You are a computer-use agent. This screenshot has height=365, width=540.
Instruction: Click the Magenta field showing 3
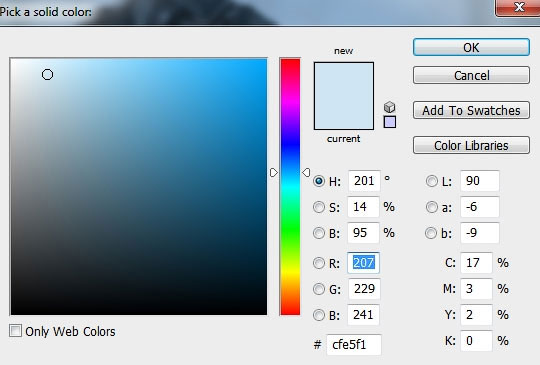[476, 289]
